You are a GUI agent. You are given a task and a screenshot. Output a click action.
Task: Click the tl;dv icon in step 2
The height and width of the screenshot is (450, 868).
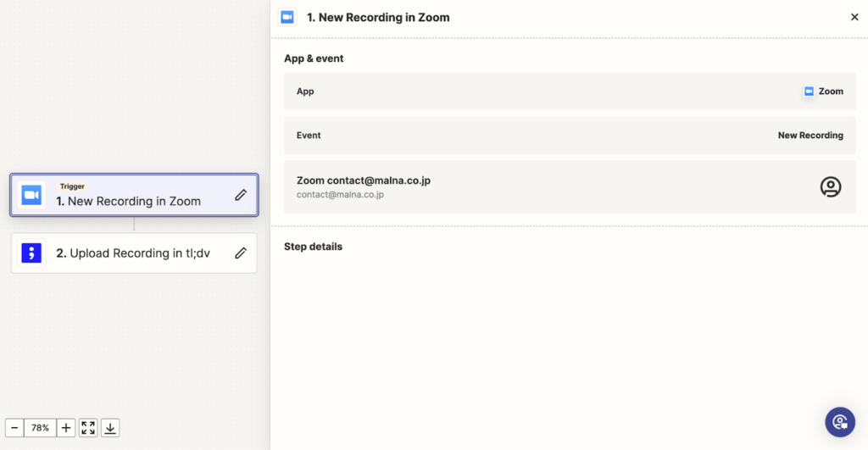31,253
